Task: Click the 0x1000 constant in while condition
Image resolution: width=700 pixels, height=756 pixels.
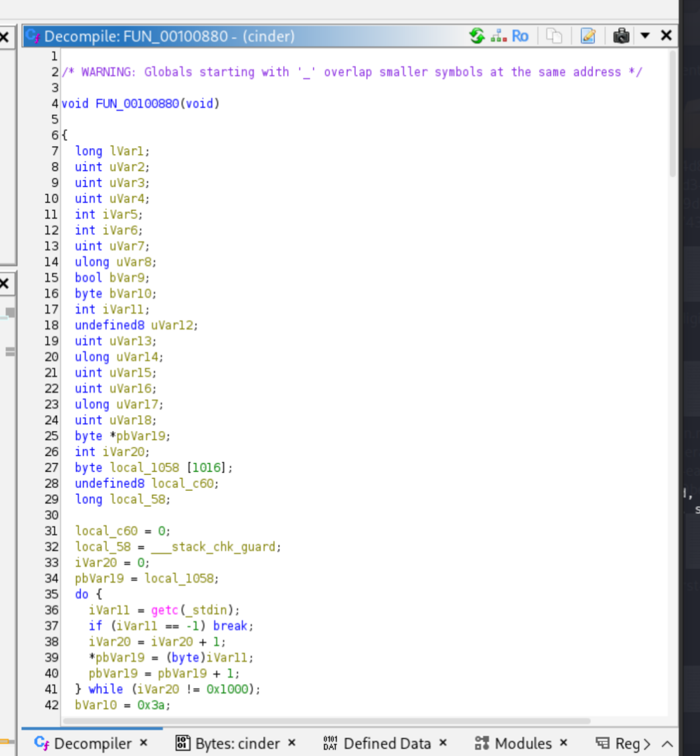Action: tap(227, 689)
